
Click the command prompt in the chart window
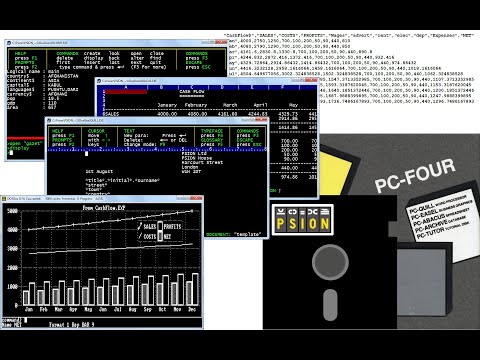15,320
